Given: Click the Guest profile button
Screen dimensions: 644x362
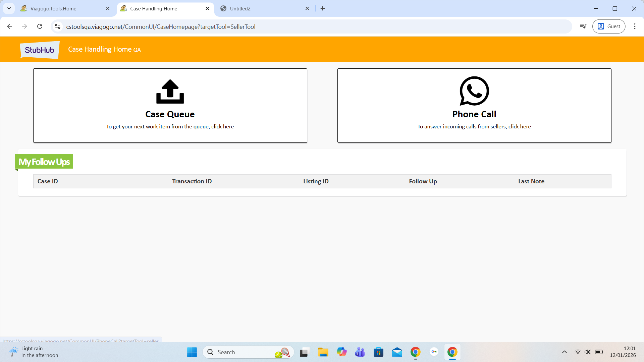Looking at the screenshot, I should (x=609, y=26).
